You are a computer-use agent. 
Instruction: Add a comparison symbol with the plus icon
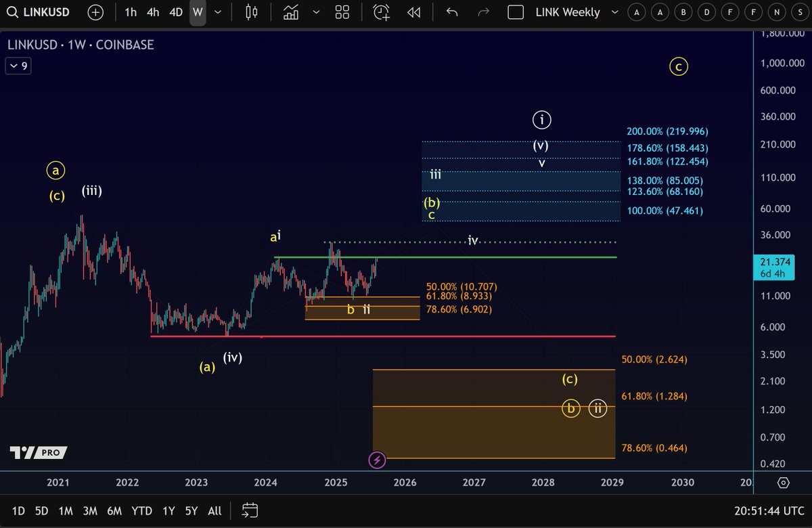(x=95, y=12)
